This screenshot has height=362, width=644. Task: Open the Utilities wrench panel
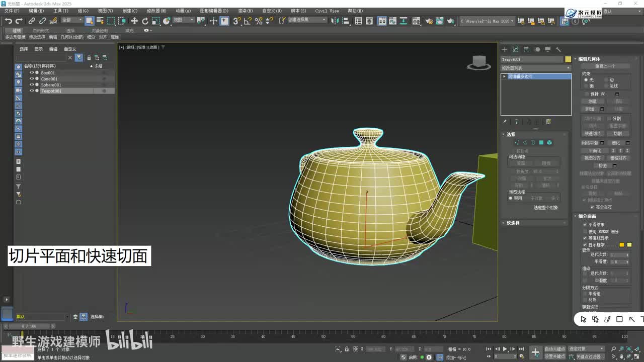point(558,49)
